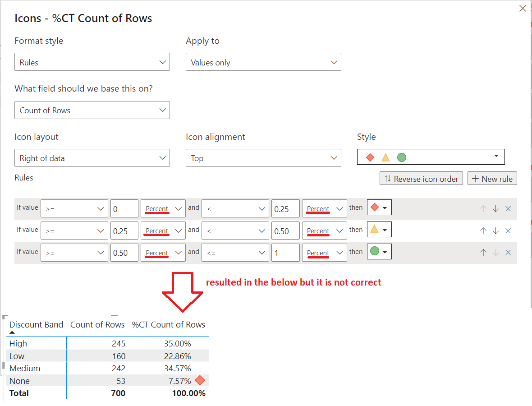The width and height of the screenshot is (532, 406).
Task: Open third rule's <= operator dropdown
Action: pos(235,253)
